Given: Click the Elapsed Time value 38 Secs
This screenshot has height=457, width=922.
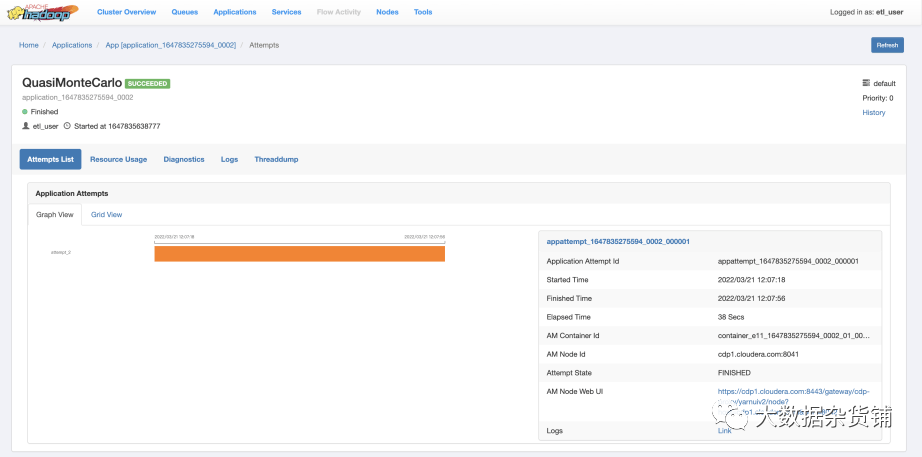Looking at the screenshot, I should 731,317.
